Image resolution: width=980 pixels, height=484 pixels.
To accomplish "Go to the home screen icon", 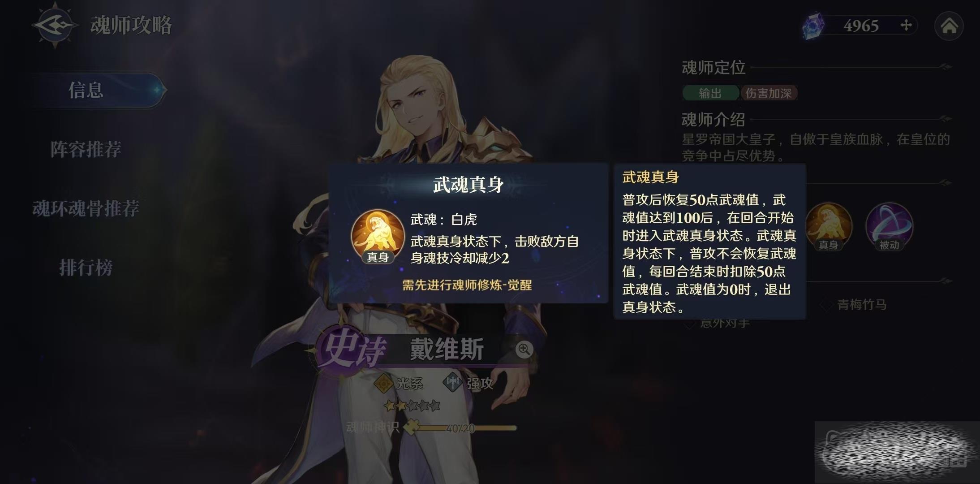I will tap(949, 26).
